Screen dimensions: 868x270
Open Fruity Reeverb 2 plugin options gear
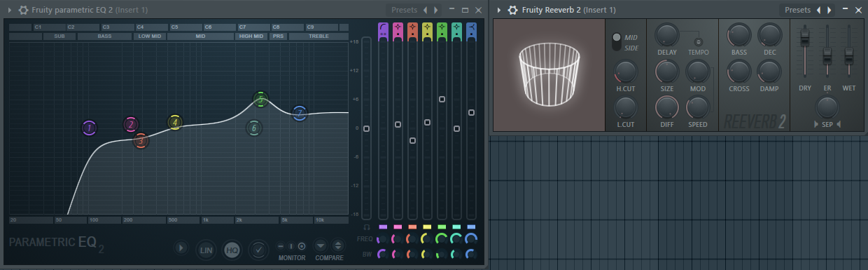coord(512,10)
